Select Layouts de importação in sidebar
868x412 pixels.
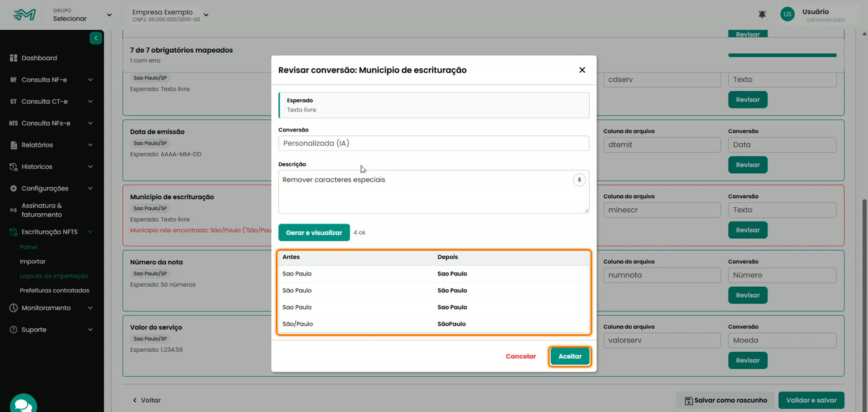(x=54, y=276)
